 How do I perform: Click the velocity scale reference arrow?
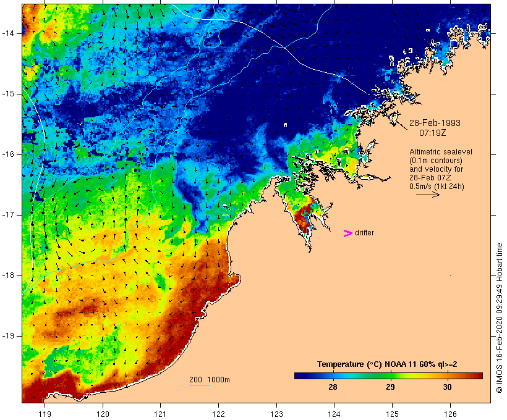coord(428,195)
